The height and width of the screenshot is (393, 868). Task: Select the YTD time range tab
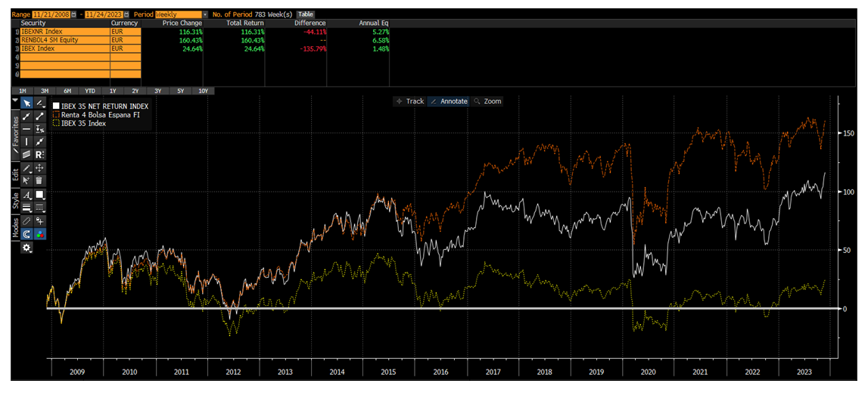pos(90,91)
